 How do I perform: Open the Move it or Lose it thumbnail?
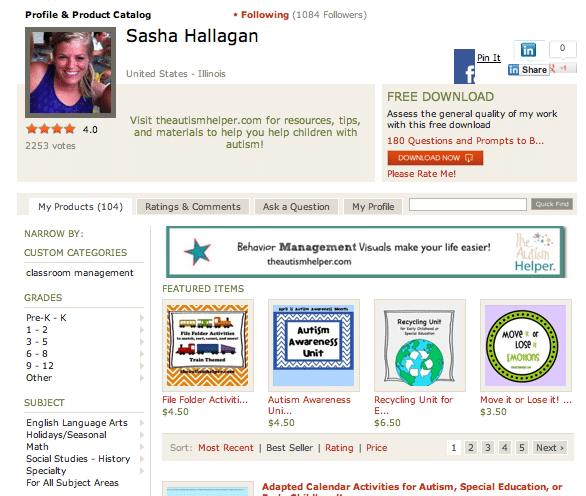pos(525,345)
